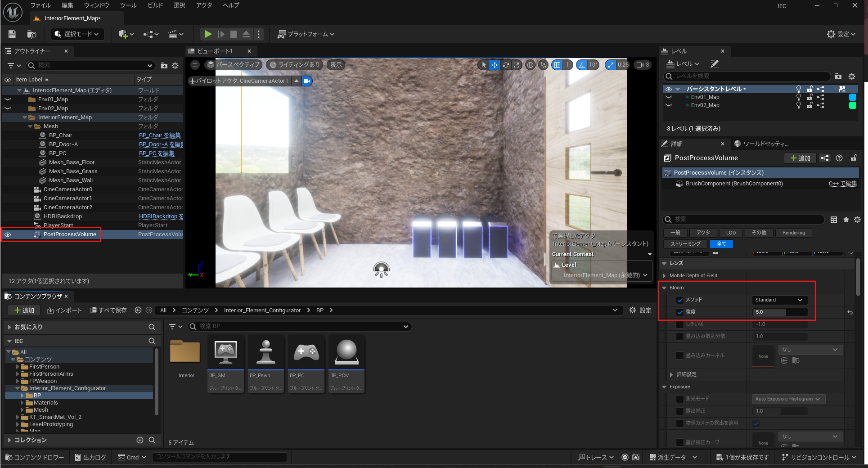Image resolution: width=868 pixels, height=468 pixels.
Task: Click the reset Bloom intensity arrow
Action: 850,312
